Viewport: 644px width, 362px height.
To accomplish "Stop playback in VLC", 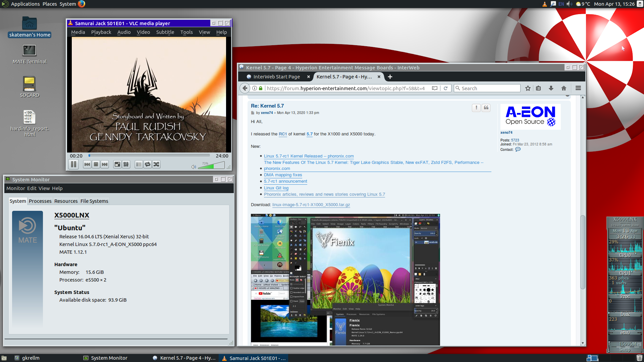I will click(x=96, y=164).
